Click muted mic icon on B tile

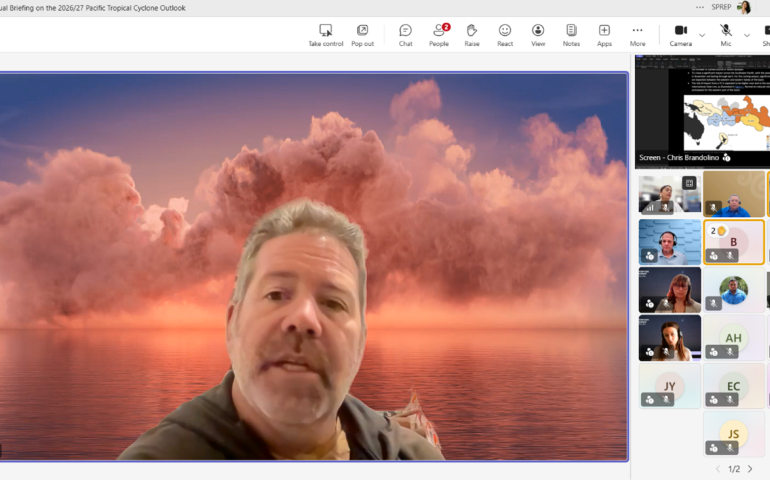click(730, 255)
